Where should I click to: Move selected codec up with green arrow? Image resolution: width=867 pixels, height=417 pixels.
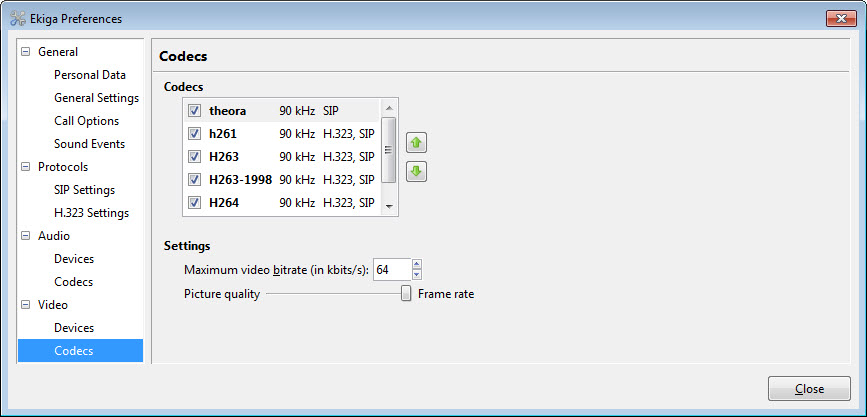(x=416, y=143)
